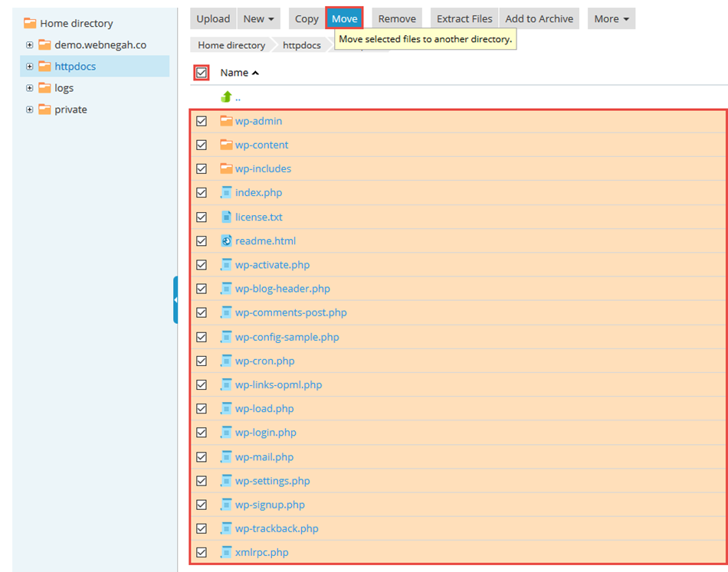Click the readme.html globe file icon
This screenshot has width=728, height=572.
pos(226,240)
